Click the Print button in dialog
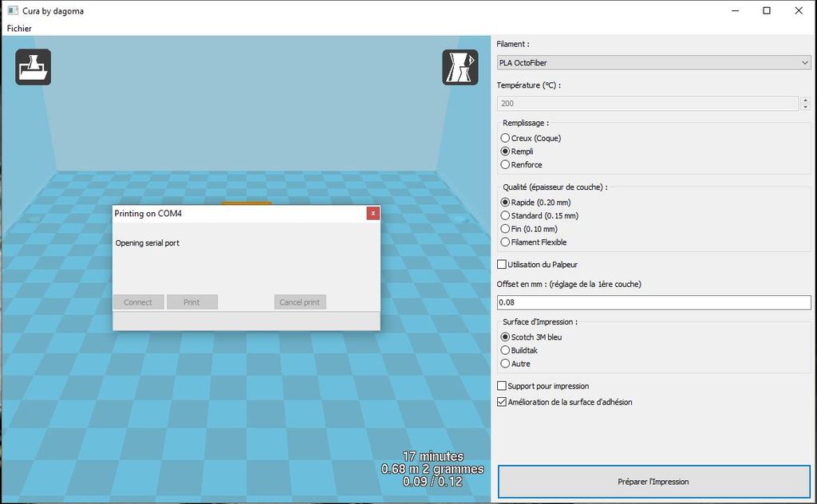The image size is (817, 504). click(191, 302)
